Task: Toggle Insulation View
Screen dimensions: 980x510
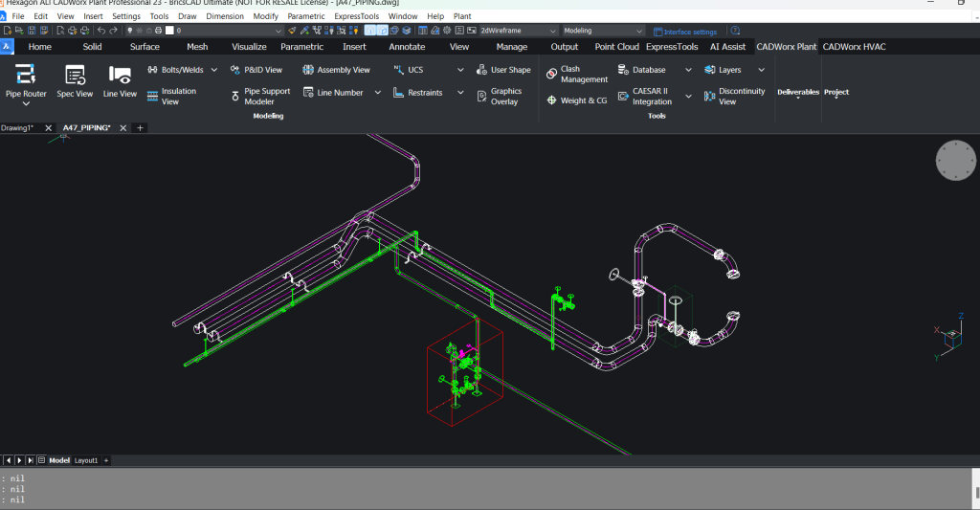Action: (x=172, y=97)
